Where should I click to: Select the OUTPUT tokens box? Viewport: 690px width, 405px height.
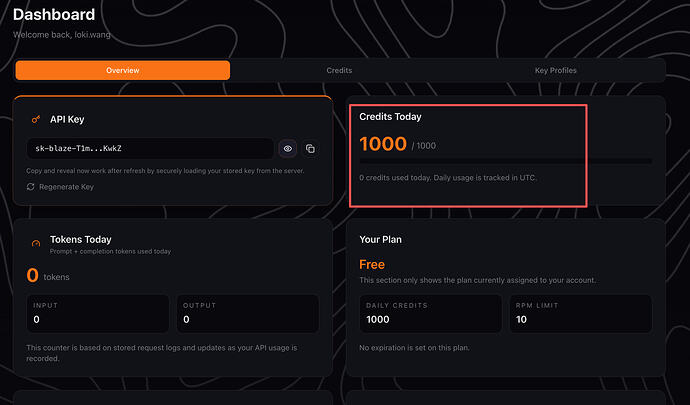click(246, 313)
